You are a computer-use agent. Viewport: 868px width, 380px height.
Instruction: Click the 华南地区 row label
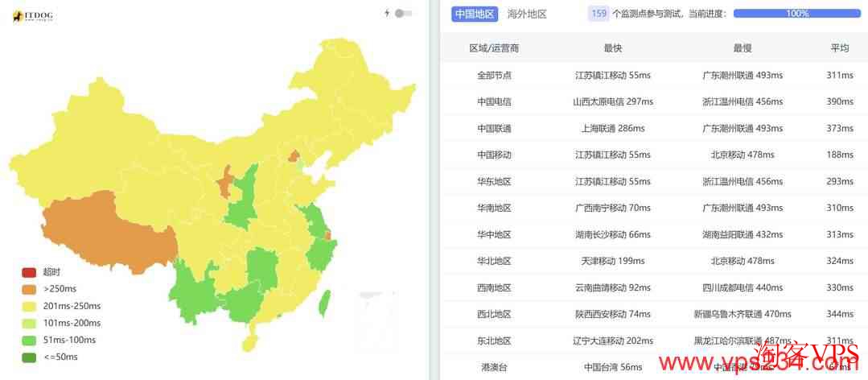495,208
